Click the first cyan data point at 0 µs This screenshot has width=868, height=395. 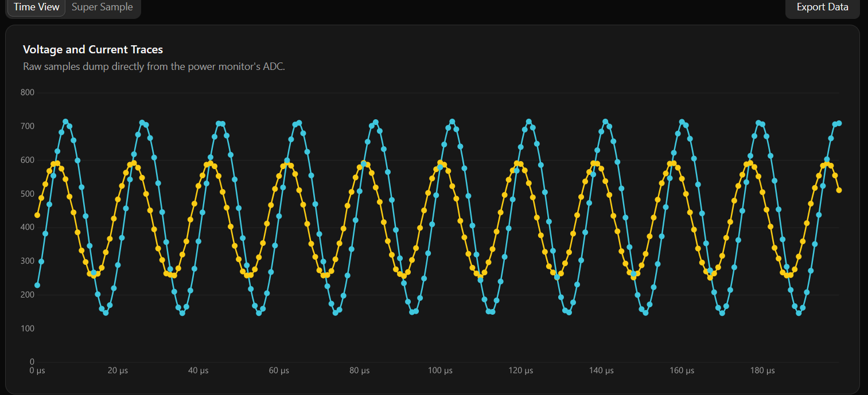[x=37, y=285]
